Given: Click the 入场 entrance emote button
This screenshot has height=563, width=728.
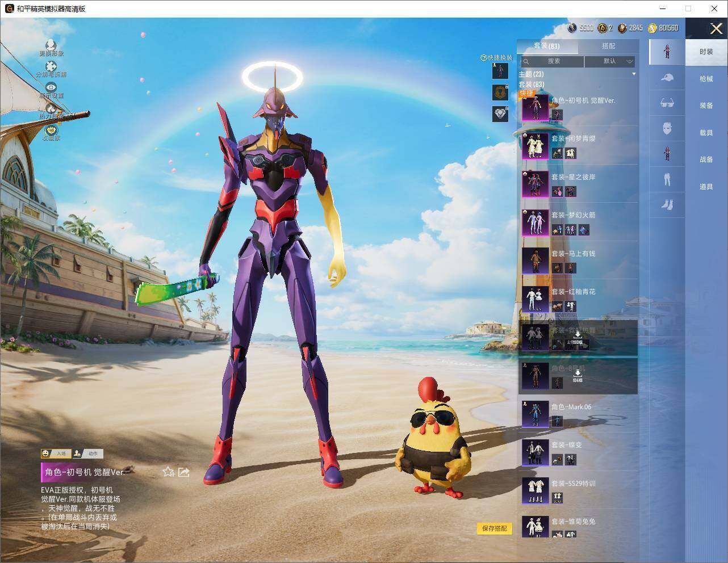Looking at the screenshot, I should coord(55,453).
